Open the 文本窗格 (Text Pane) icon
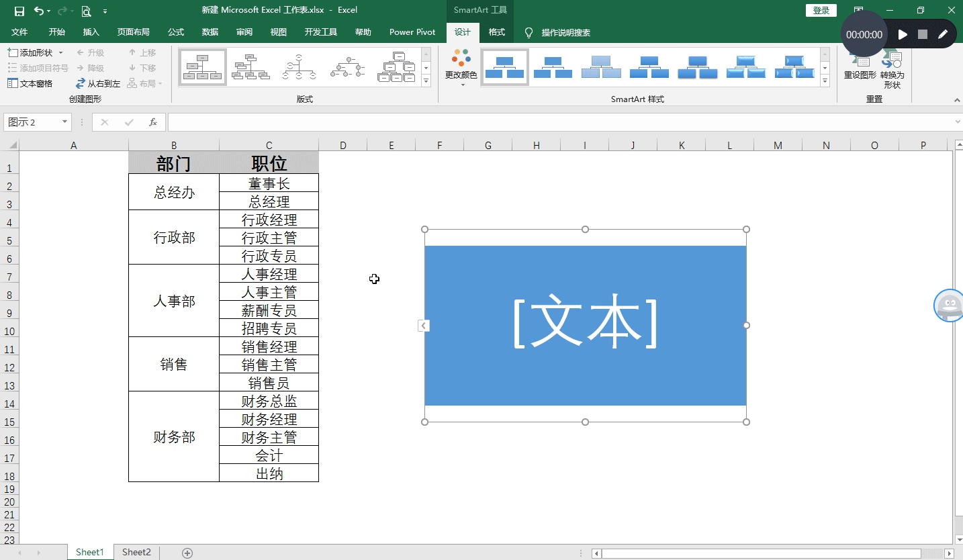The width and height of the screenshot is (963, 560). click(13, 83)
